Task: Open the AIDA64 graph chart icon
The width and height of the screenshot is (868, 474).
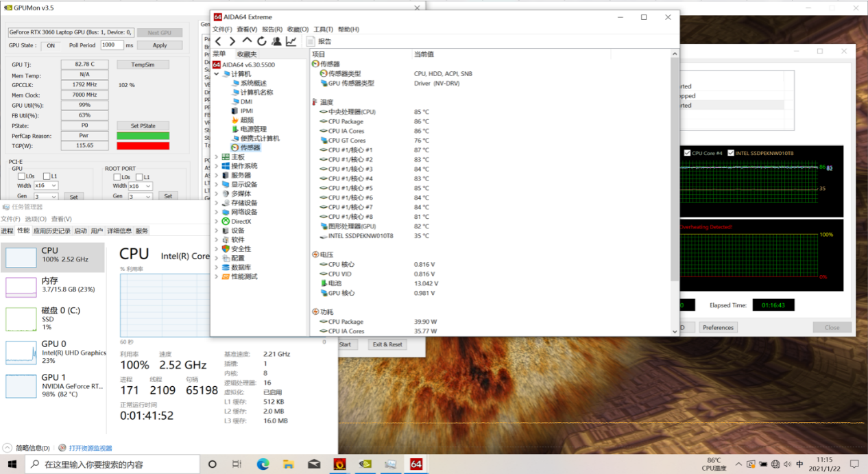Action: (291, 41)
